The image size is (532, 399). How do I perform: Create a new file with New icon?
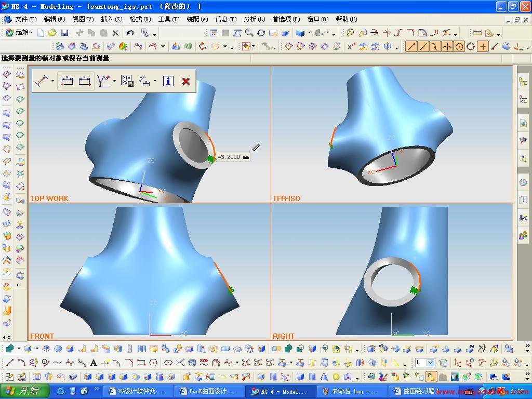tap(41, 33)
